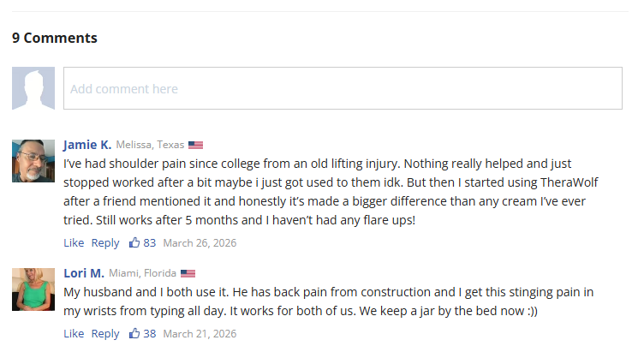Open Jamie K.'s profile photo
644x346 pixels.
click(x=33, y=160)
